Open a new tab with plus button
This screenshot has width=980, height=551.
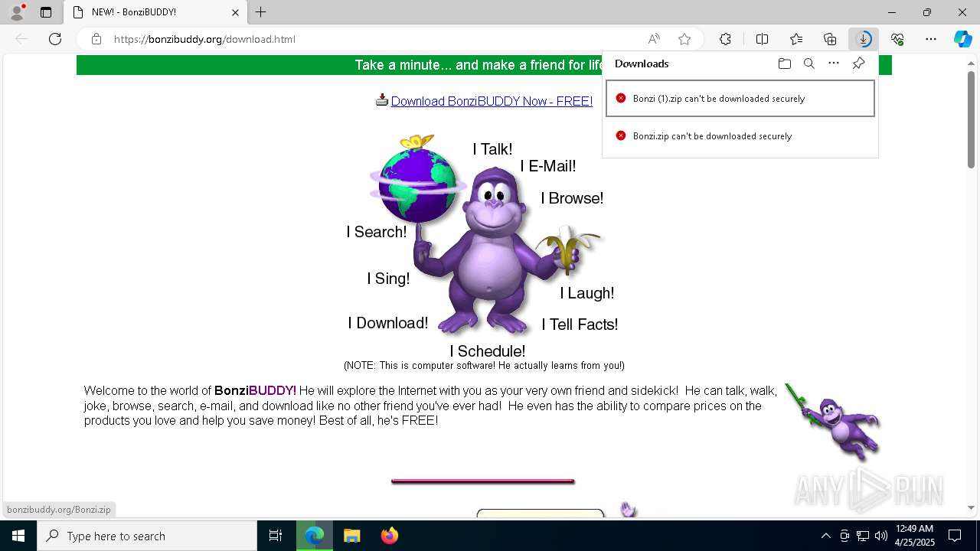261,12
